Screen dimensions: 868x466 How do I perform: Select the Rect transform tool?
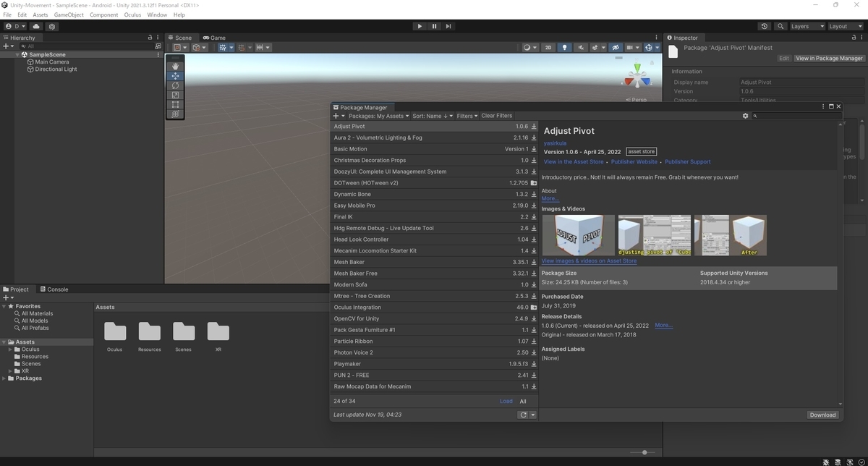coord(175,104)
